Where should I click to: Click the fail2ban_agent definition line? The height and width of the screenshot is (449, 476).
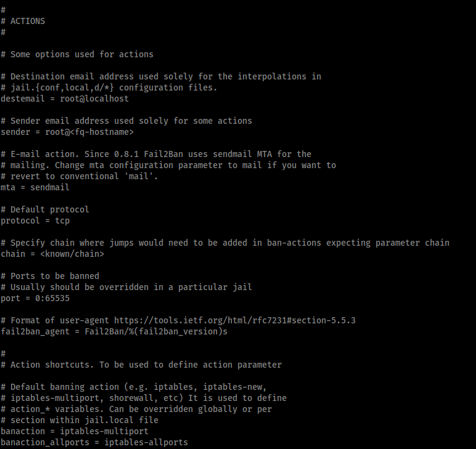(114, 332)
